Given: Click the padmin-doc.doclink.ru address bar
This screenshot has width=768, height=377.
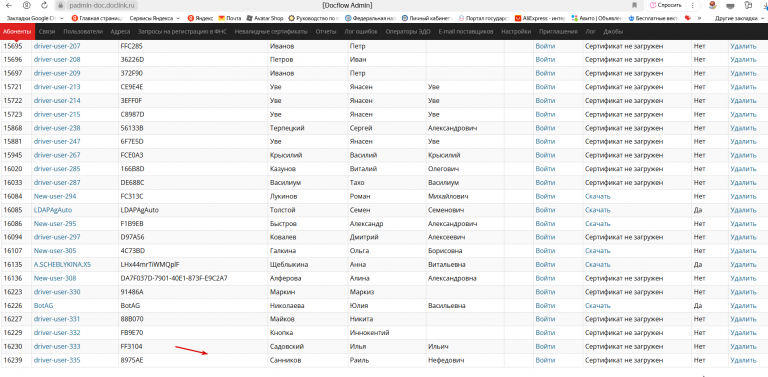Looking at the screenshot, I should [x=102, y=5].
